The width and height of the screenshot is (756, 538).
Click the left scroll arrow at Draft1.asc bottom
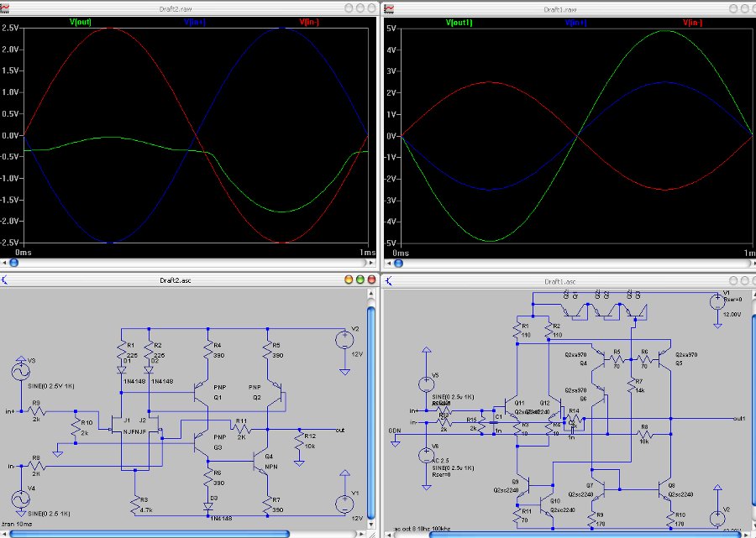[x=389, y=534]
